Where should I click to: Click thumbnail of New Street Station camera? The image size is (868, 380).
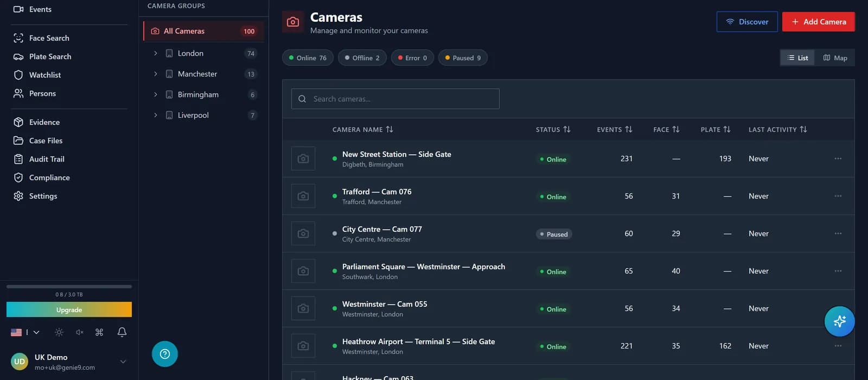[x=303, y=159]
